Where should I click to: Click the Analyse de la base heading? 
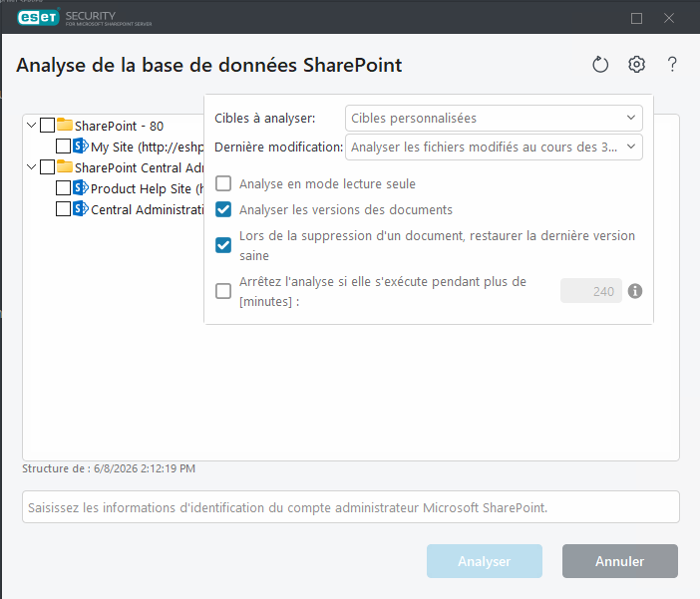pyautogui.click(x=209, y=65)
